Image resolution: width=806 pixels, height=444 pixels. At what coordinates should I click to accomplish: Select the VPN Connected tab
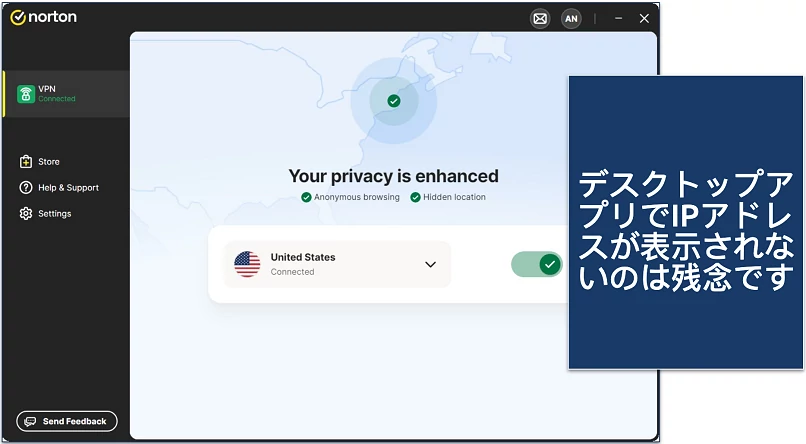click(66, 94)
